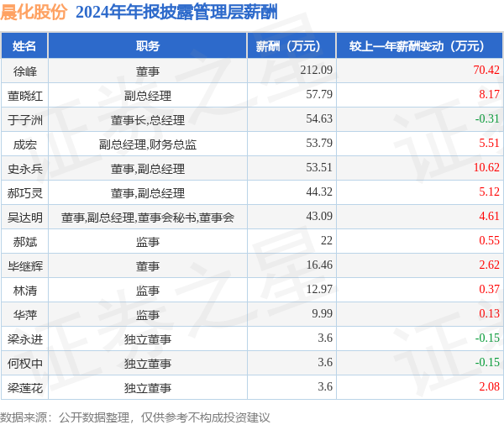Click the change value -0.31

pos(487,118)
